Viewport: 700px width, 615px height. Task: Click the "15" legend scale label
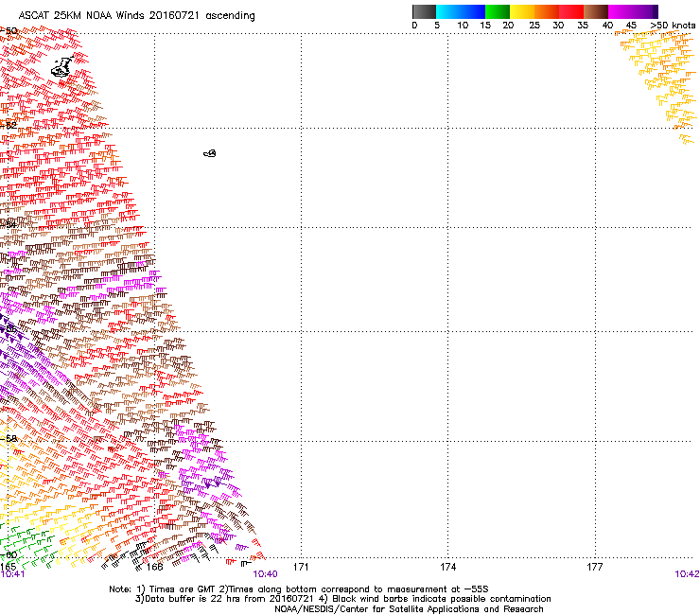pos(485,26)
